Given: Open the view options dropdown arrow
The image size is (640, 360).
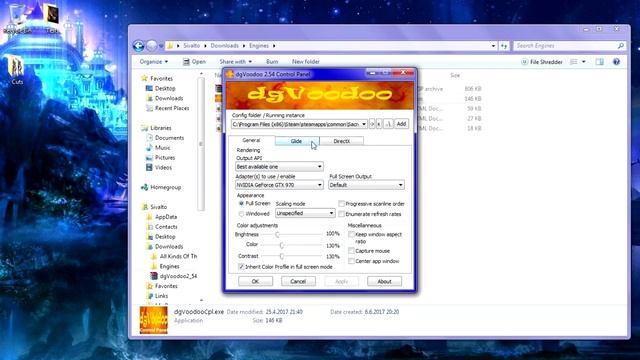Looking at the screenshot, I should coord(584,62).
